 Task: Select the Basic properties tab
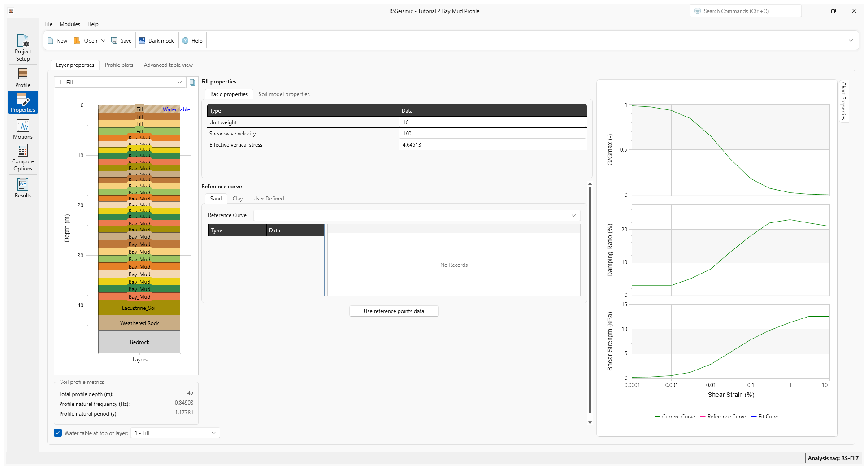click(x=229, y=94)
